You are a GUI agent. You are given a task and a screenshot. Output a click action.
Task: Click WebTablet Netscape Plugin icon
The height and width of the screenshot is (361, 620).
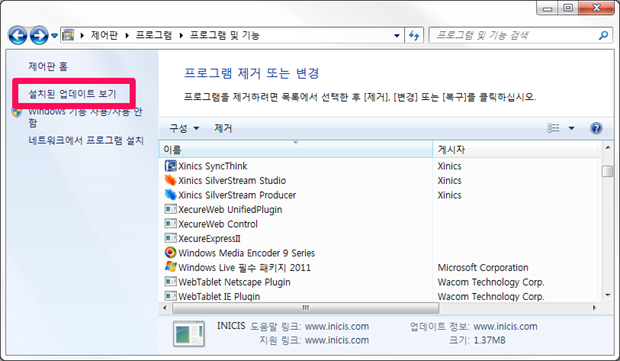point(170,282)
